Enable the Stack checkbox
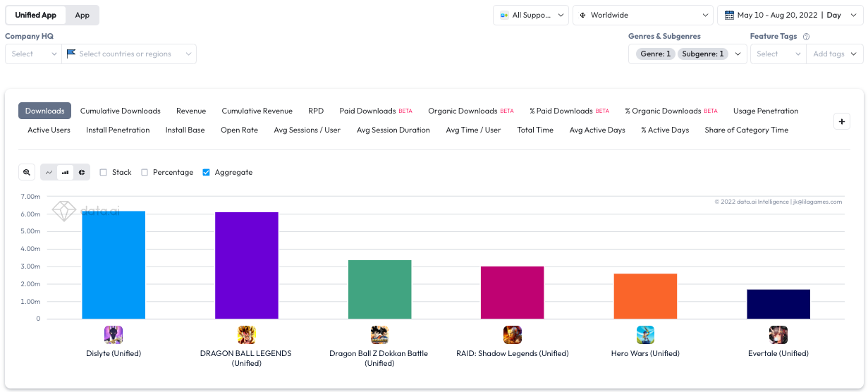 point(103,172)
